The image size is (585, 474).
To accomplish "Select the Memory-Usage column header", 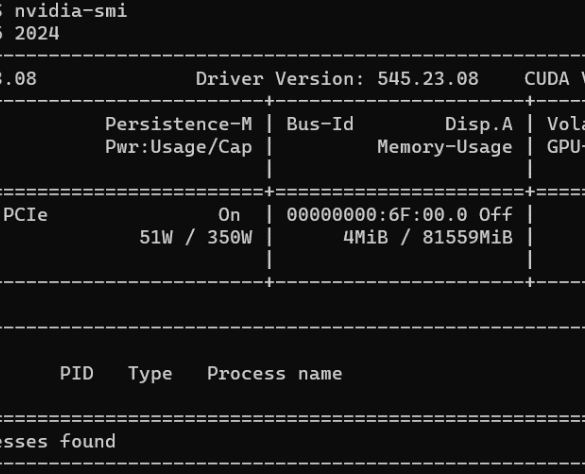I will [x=445, y=147].
